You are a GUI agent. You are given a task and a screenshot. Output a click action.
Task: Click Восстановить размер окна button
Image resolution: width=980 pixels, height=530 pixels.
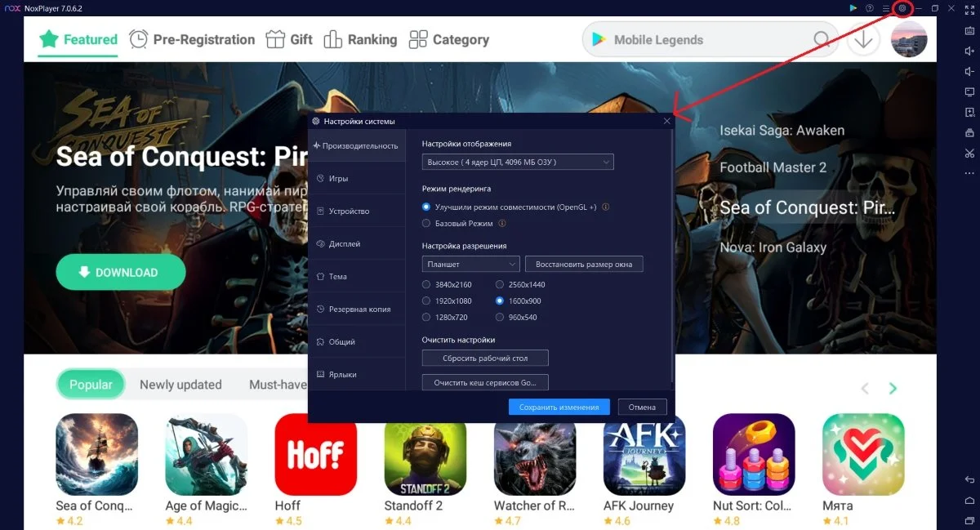point(584,264)
